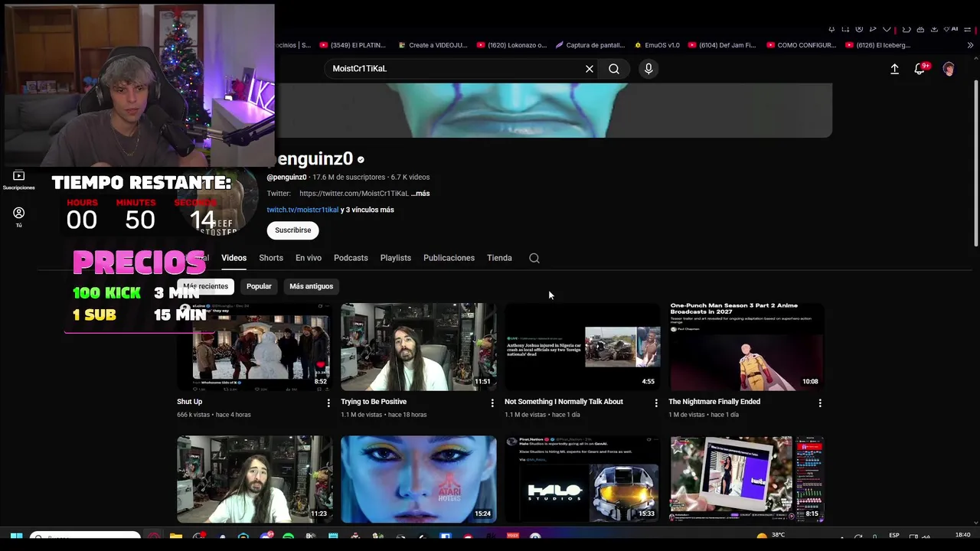The height and width of the screenshot is (551, 980).
Task: Open the Playlists tab
Action: click(x=396, y=258)
